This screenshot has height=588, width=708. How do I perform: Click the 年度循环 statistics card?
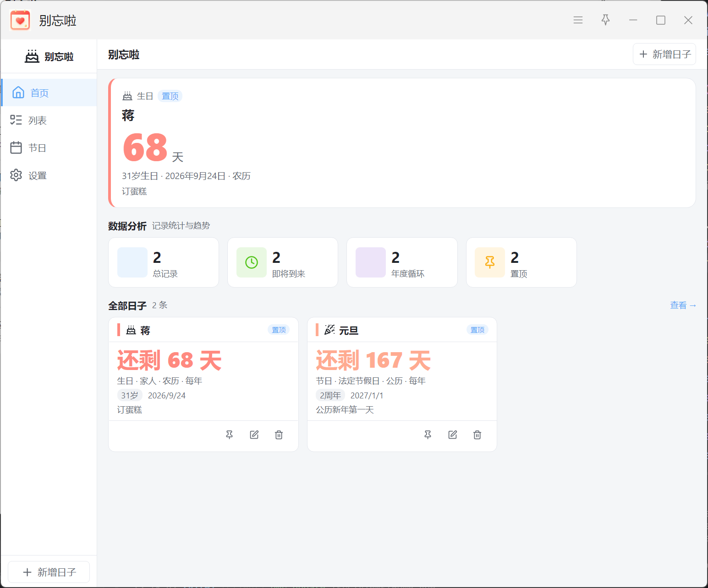pyautogui.click(x=402, y=262)
